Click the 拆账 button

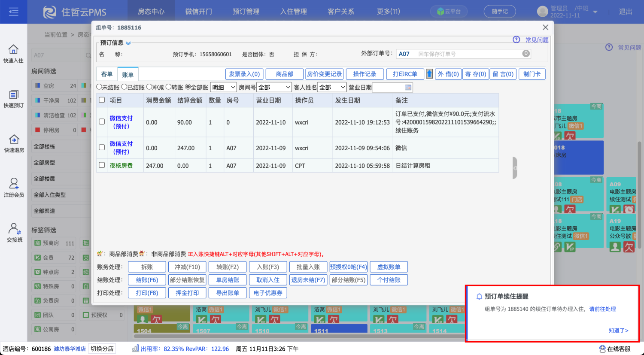[147, 267]
